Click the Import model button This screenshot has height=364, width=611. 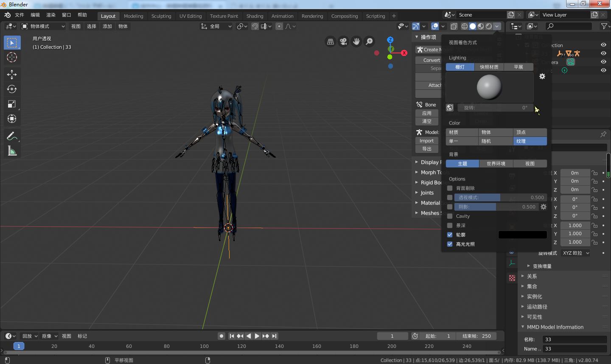coord(426,141)
